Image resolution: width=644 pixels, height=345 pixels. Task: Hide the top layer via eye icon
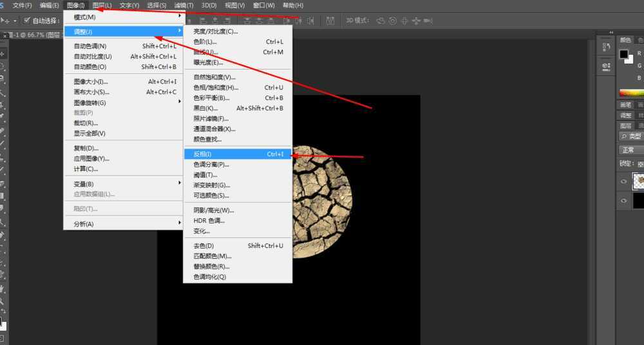[623, 182]
